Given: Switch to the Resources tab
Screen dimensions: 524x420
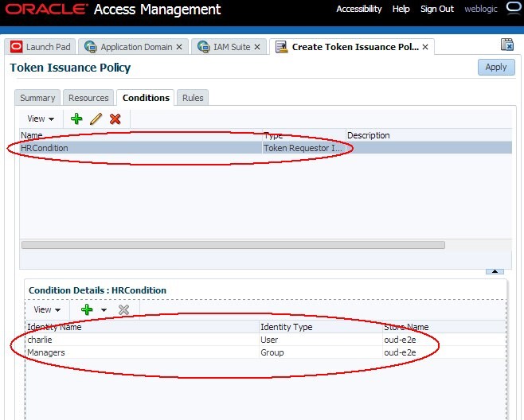Looking at the screenshot, I should point(88,98).
